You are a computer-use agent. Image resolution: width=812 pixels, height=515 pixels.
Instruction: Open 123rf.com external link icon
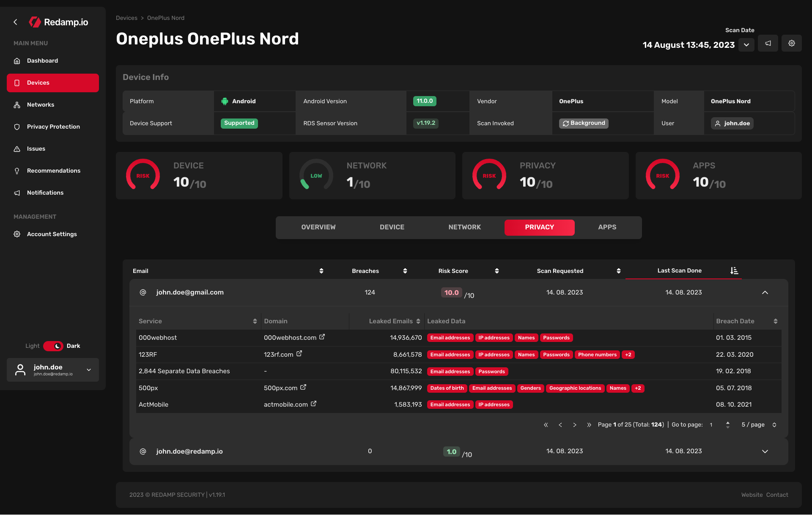pos(299,354)
